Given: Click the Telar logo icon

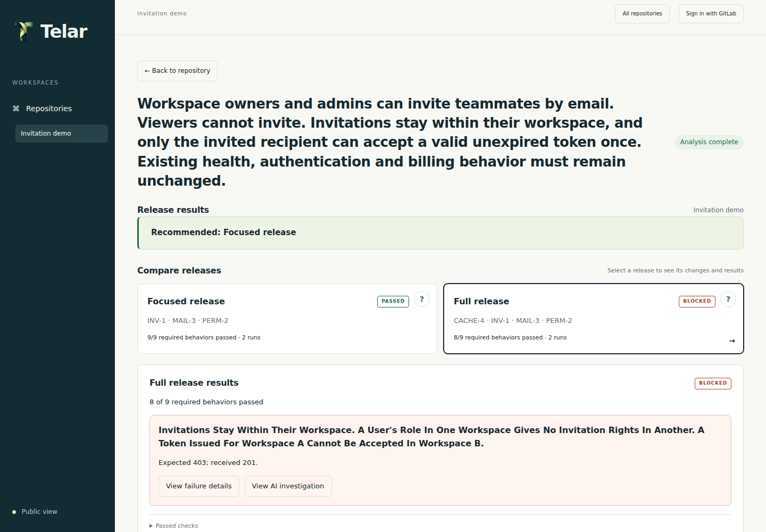Looking at the screenshot, I should (23, 31).
